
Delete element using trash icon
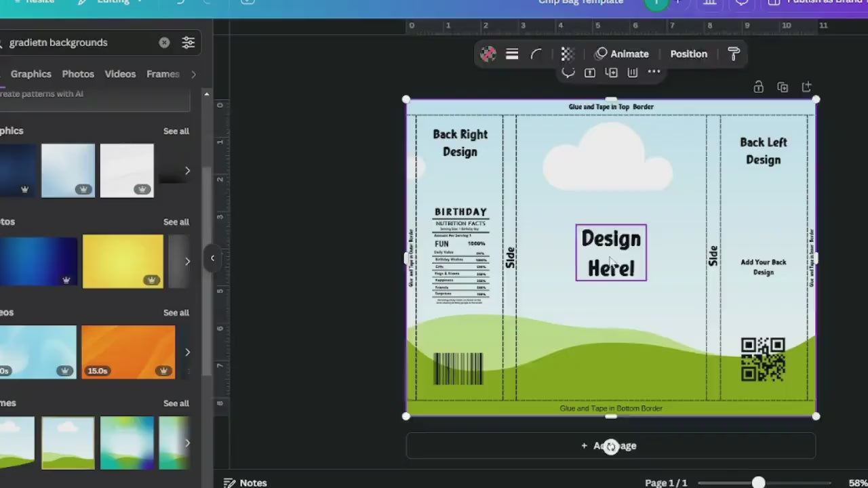[x=633, y=72]
